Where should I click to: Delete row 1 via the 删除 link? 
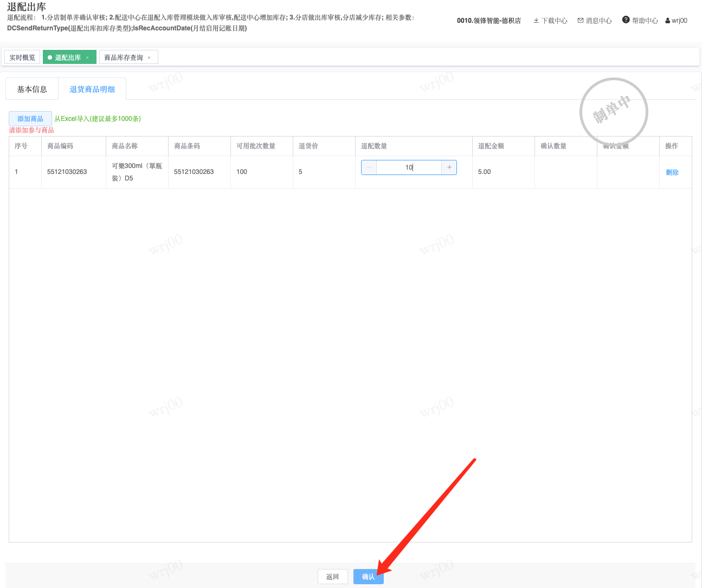672,172
